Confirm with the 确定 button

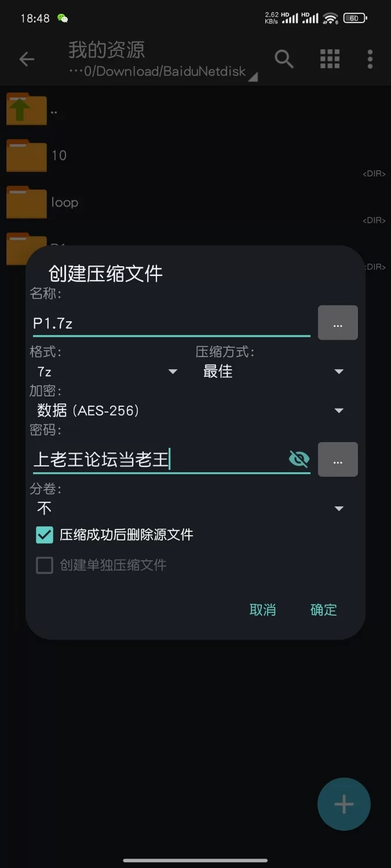[323, 610]
